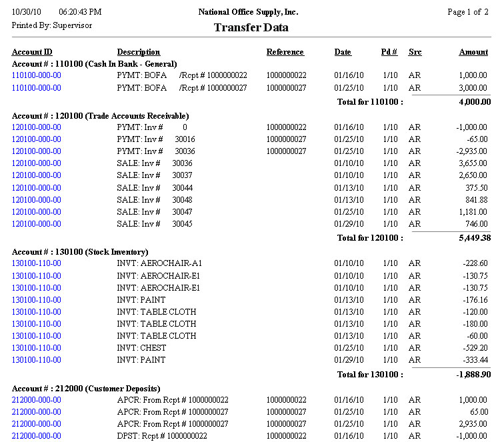Select the account link for SALE Inv # 30044

coord(37,188)
